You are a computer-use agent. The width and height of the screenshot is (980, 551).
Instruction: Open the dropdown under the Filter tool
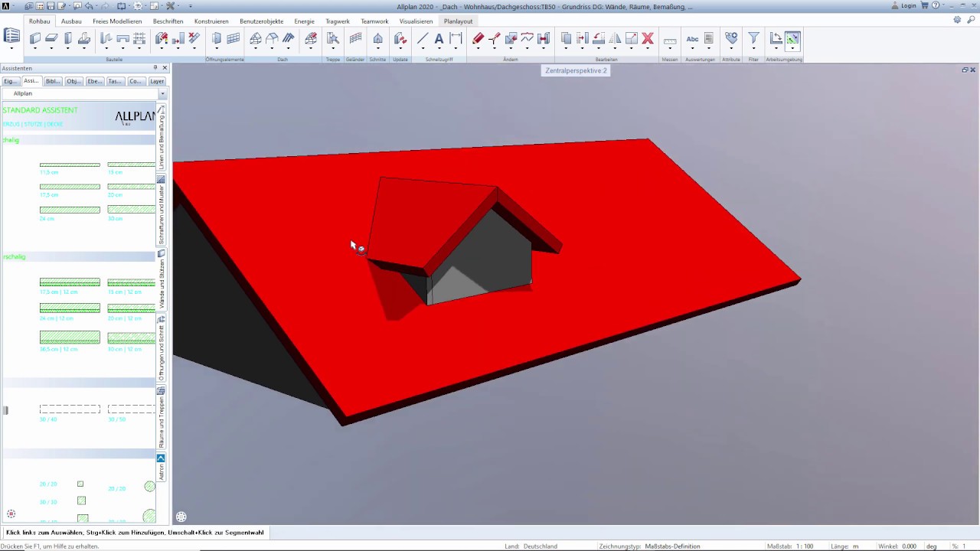(x=753, y=49)
